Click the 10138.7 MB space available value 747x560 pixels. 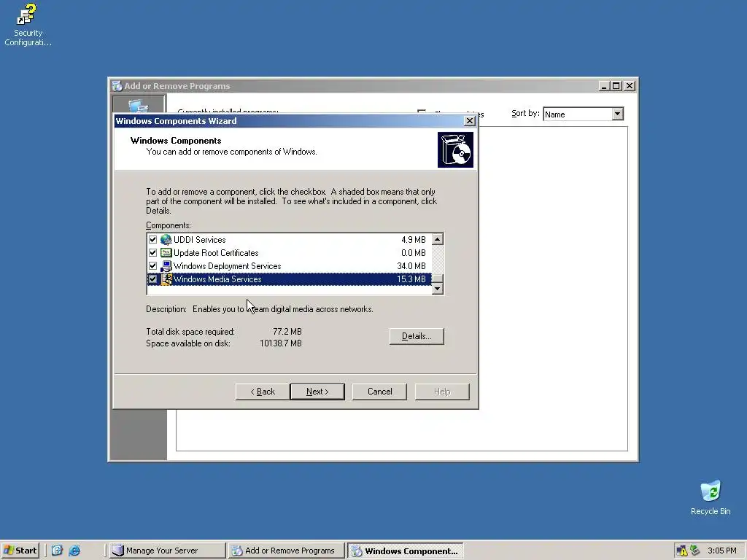point(281,343)
